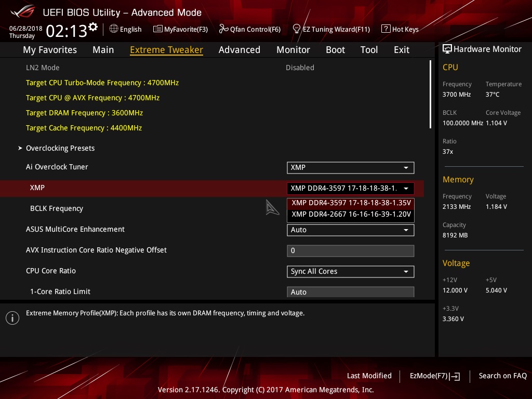This screenshot has height=399, width=532.
Task: Click the language globe icon
Action: click(x=114, y=29)
